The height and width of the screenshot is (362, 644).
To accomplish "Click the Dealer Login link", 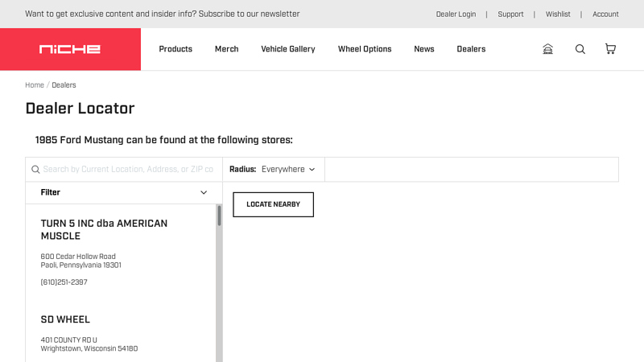I will pos(456,14).
